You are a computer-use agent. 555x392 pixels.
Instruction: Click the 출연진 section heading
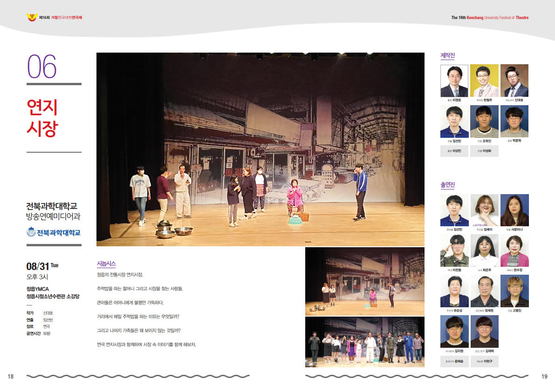[x=447, y=185]
